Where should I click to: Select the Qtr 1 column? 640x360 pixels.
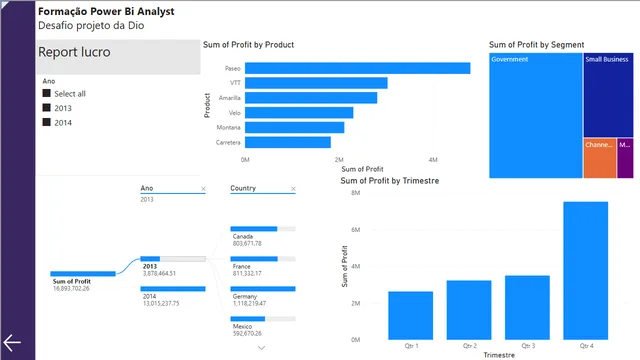[411, 316]
